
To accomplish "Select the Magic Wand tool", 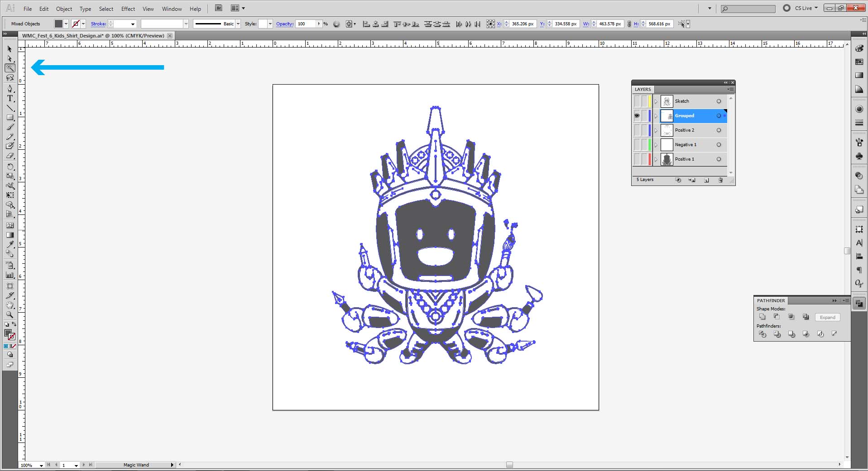I will (x=10, y=68).
